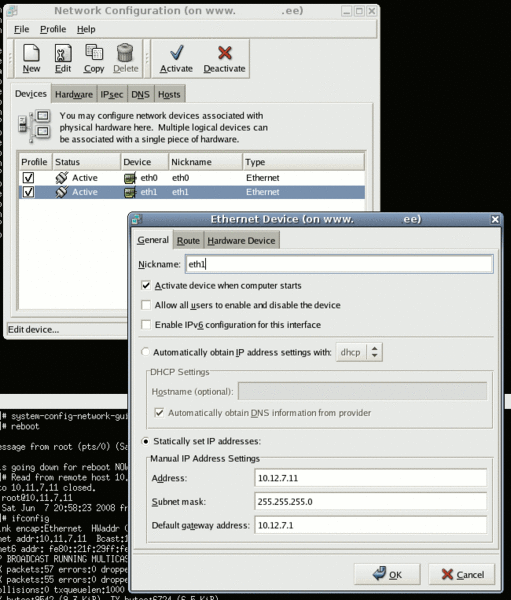
Task: Close the Network Configuration window
Action: (x=371, y=11)
